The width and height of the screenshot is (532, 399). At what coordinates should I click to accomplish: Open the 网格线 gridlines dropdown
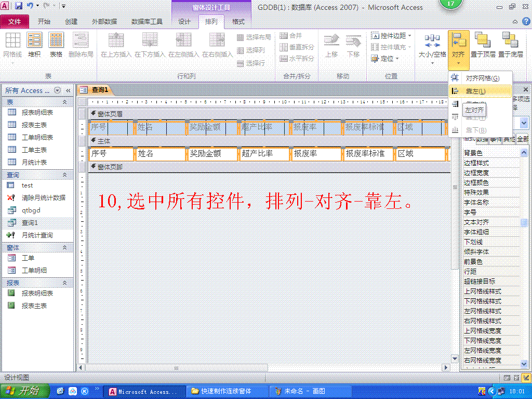point(12,48)
